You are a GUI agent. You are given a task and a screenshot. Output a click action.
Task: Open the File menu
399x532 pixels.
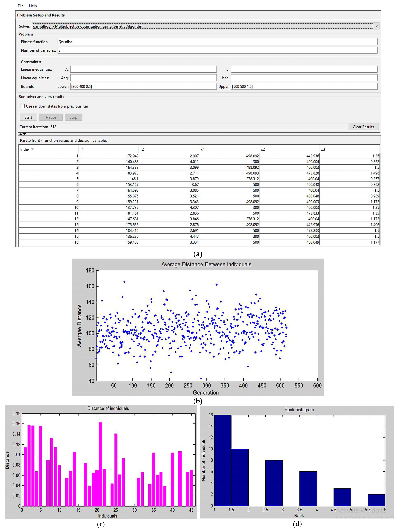click(20, 6)
